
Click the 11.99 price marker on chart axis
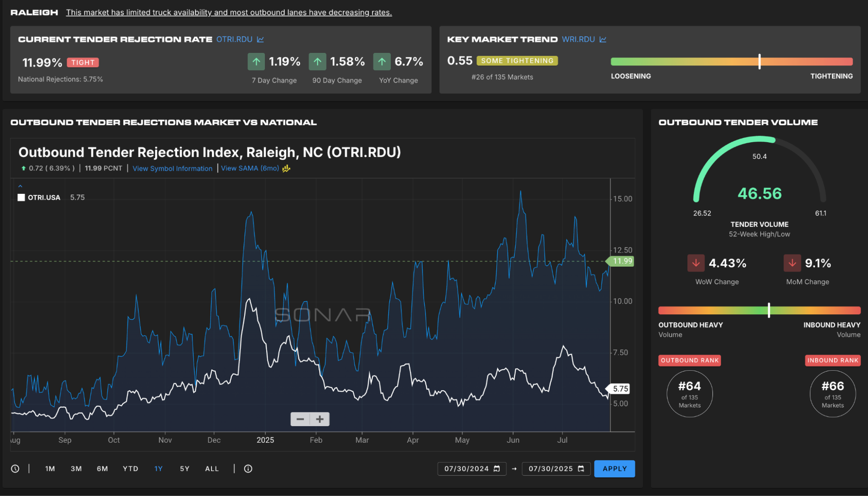620,261
